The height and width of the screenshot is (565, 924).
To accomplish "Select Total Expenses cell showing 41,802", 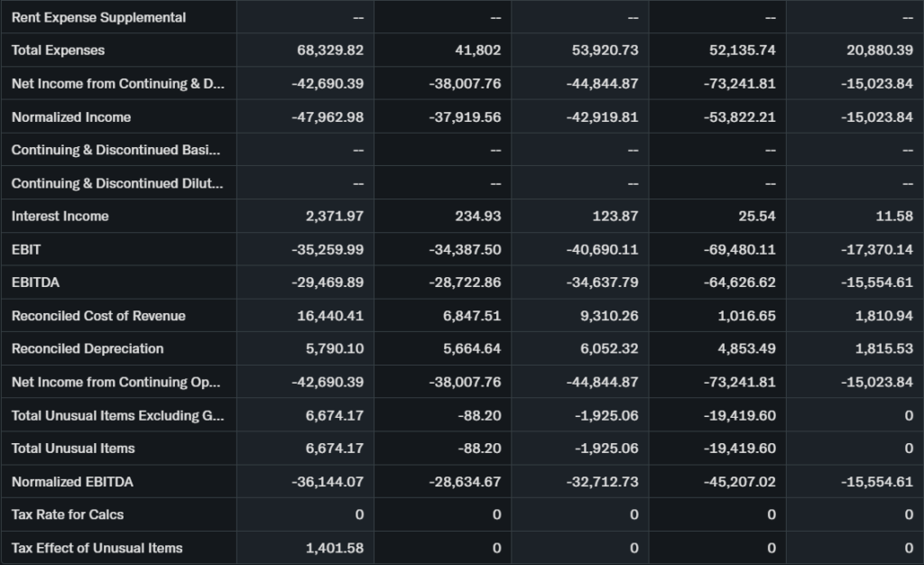I will coord(477,51).
